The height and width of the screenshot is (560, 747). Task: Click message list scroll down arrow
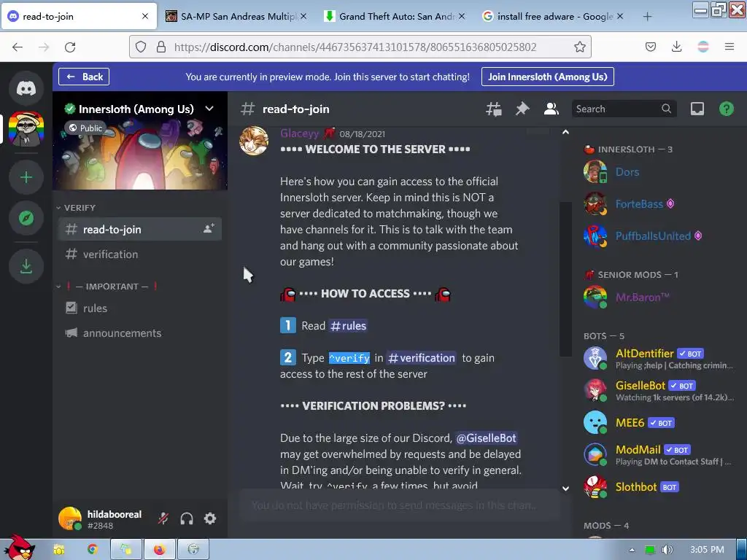(x=565, y=488)
